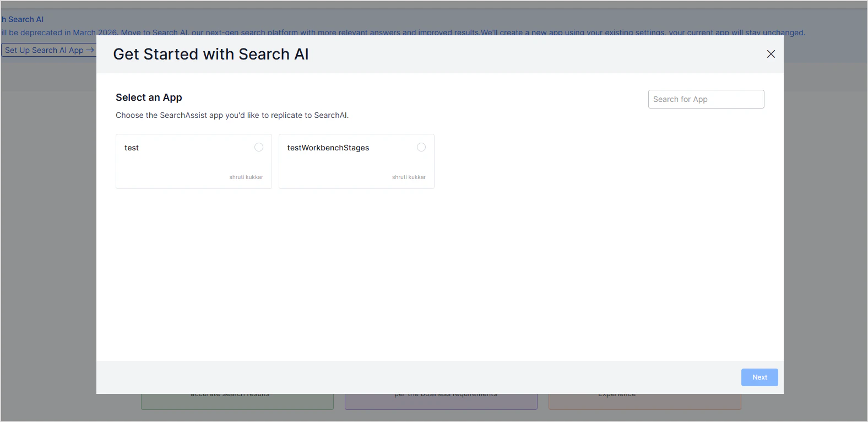Close the Get Started with Search AI dialog
The image size is (868, 422).
771,54
